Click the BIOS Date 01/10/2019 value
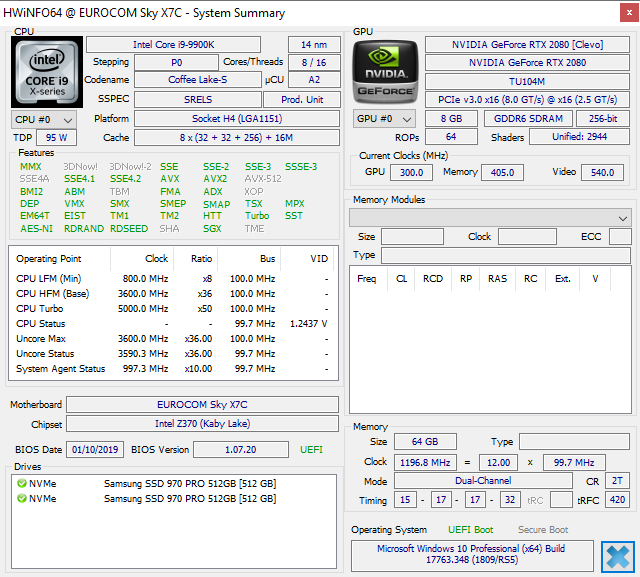640x577 pixels. [95, 450]
